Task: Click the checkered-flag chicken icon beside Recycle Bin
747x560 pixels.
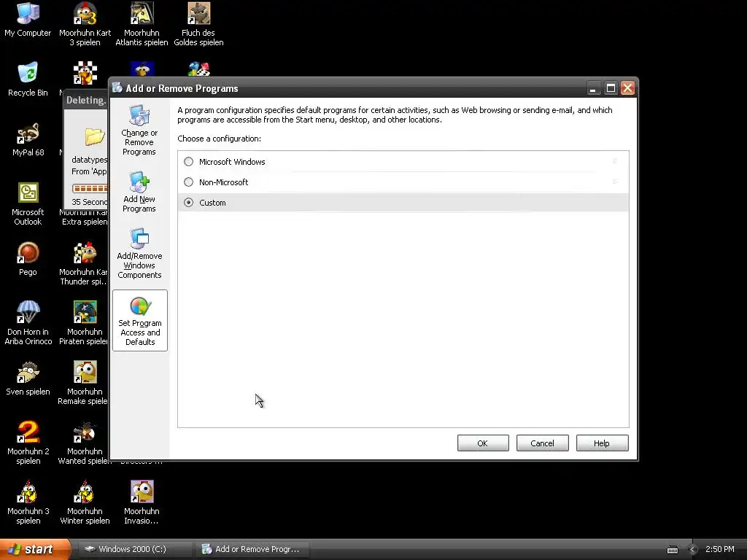Action: coord(85,73)
